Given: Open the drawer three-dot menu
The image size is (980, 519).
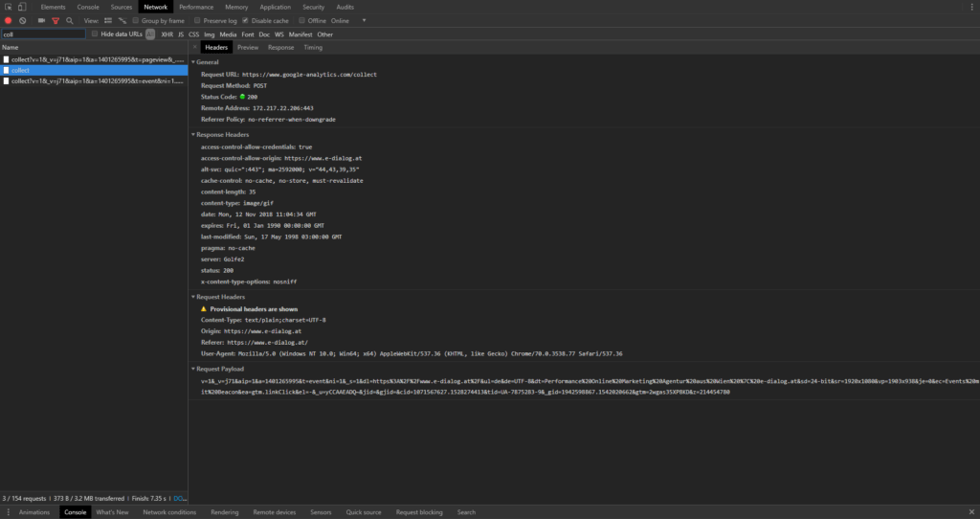Looking at the screenshot, I should [x=8, y=512].
